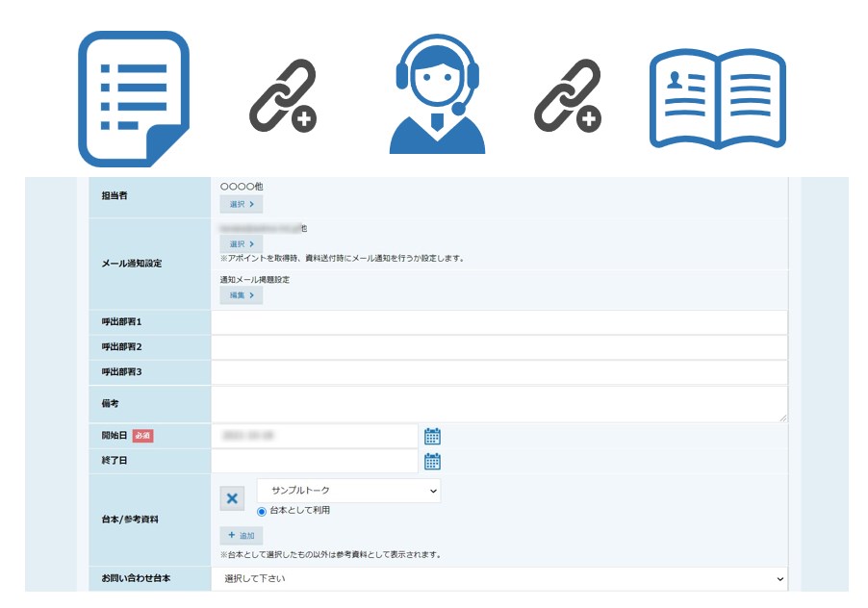Open calendar picker for 開始日
The height and width of the screenshot is (608, 868).
click(432, 436)
